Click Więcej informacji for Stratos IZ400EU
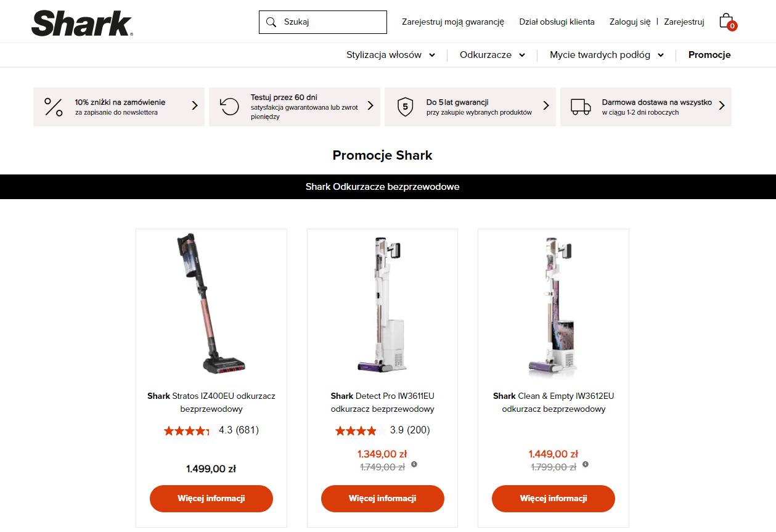This screenshot has height=532, width=776. click(211, 499)
